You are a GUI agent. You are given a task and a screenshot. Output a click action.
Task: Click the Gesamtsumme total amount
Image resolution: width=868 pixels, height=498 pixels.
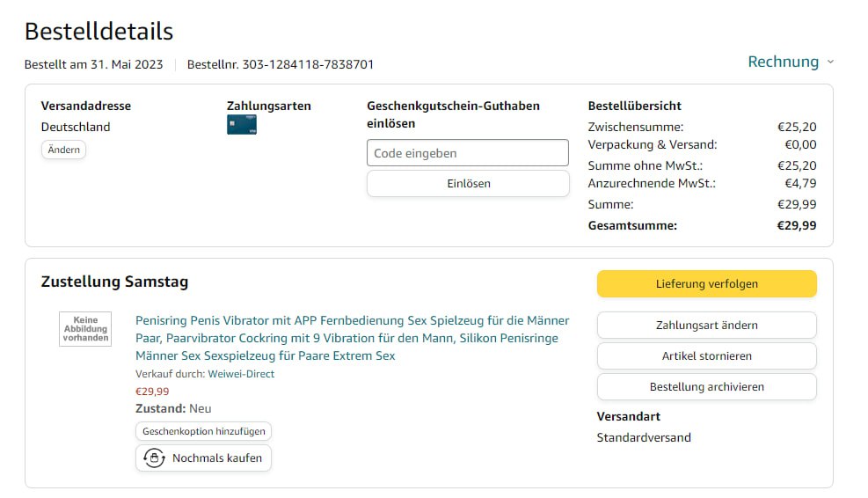click(x=796, y=225)
